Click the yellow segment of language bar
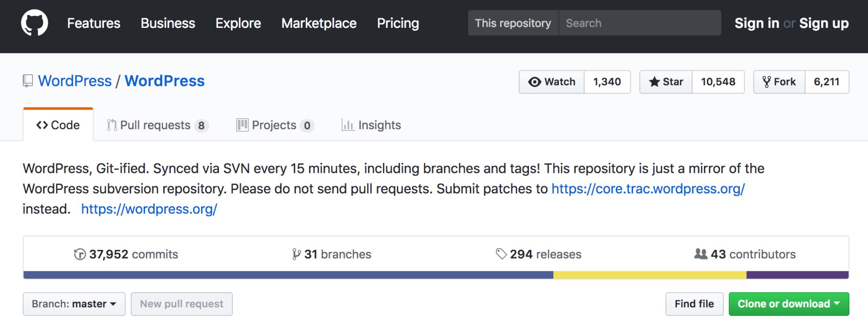 [x=649, y=275]
